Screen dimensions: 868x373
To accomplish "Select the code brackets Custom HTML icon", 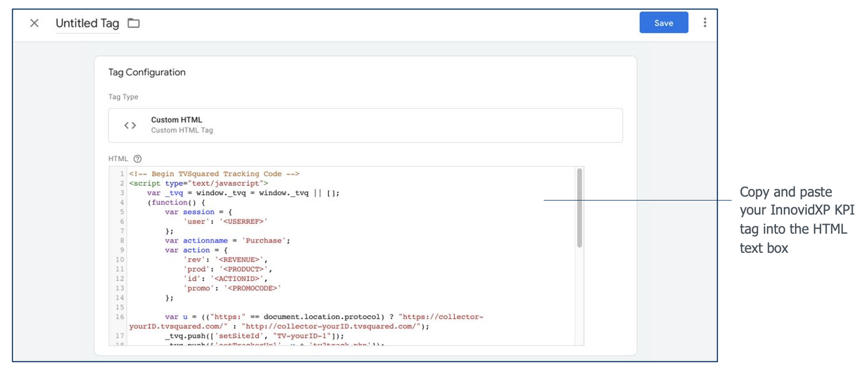I will [130, 125].
